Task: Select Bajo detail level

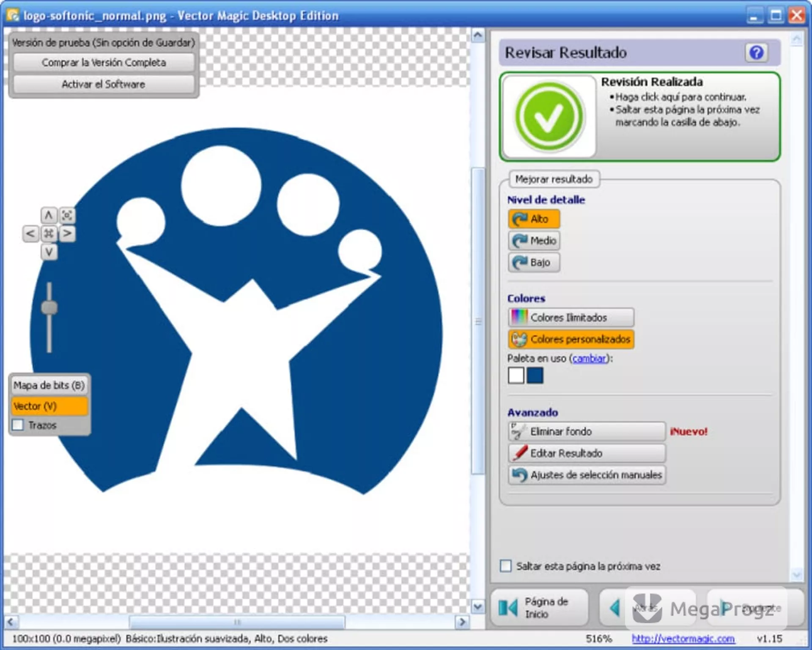Action: [x=534, y=262]
